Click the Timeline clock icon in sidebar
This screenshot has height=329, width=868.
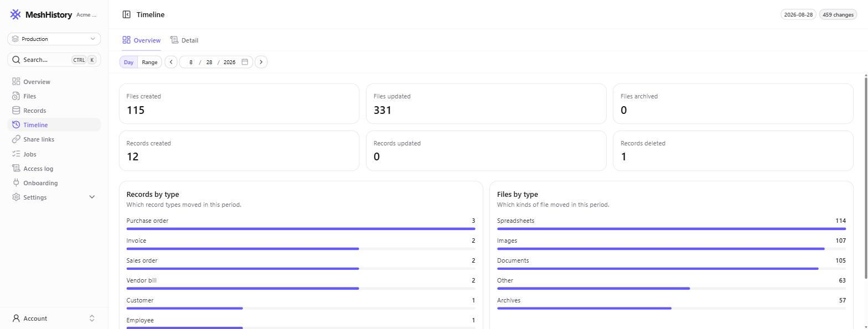point(16,124)
